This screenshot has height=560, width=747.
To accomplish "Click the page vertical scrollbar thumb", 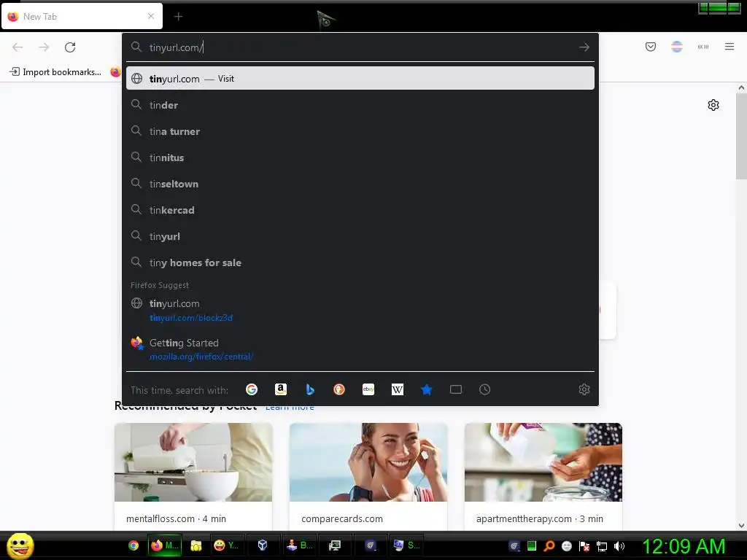I will pos(741,136).
